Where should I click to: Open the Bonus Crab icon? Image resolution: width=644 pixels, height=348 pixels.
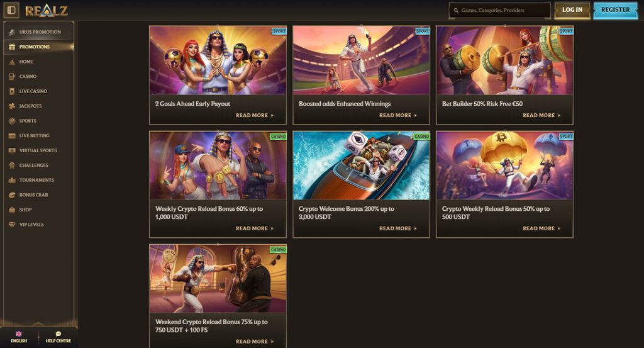[x=12, y=194]
